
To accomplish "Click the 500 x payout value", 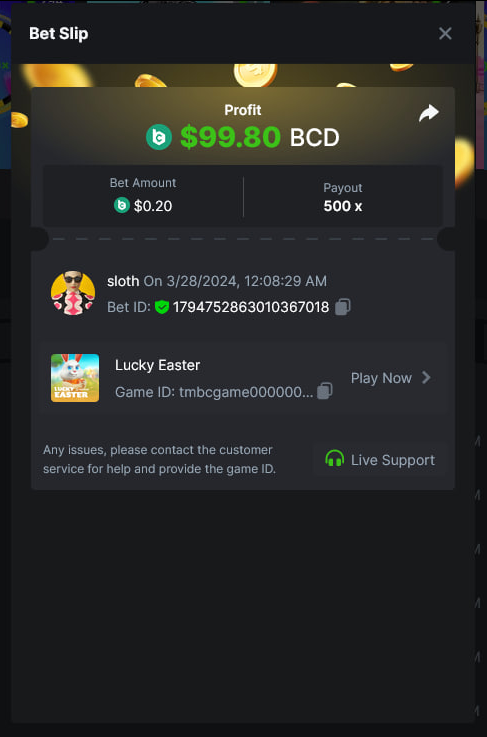I will point(343,206).
